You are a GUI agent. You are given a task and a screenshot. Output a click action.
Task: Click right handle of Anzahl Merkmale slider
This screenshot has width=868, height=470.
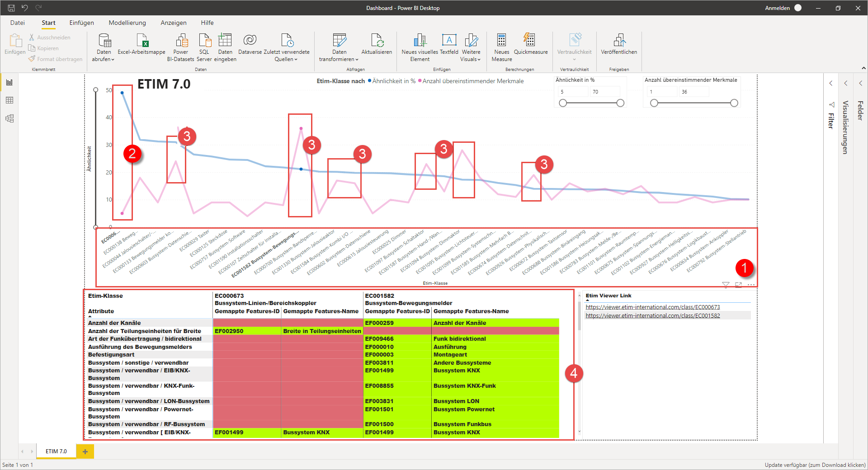click(x=734, y=103)
